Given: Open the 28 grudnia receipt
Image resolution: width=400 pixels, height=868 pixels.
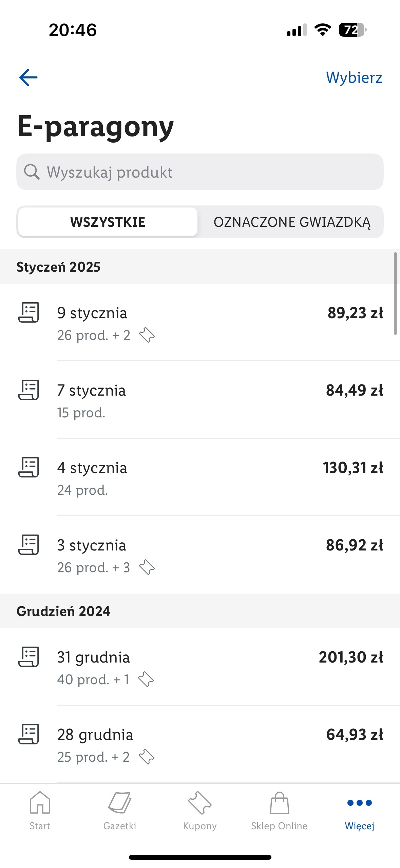Looking at the screenshot, I should click(204, 744).
